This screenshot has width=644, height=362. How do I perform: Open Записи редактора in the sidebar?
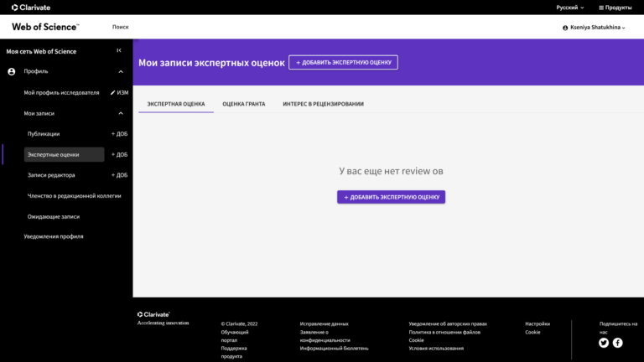(51, 175)
